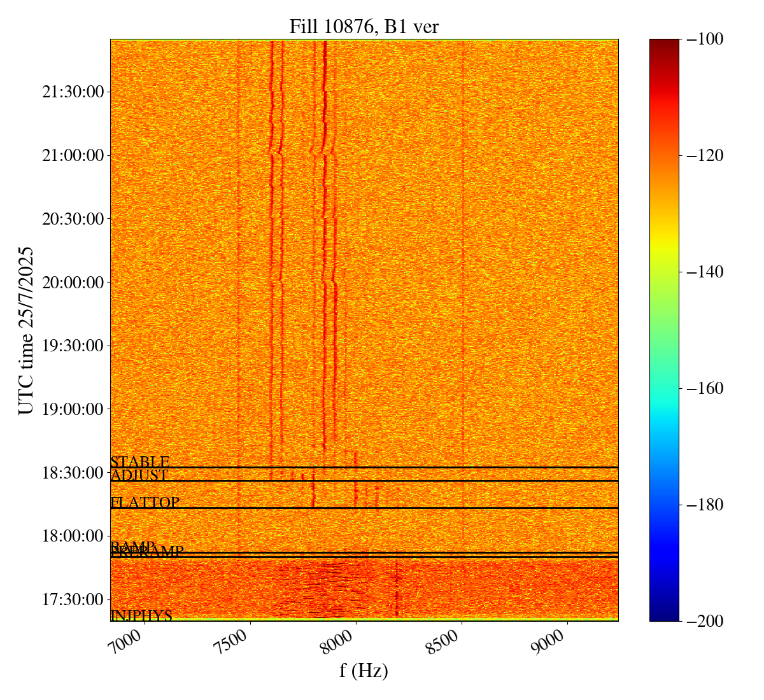This screenshot has height=700, width=764.
Task: Click the 21:30:00 time tick label
Action: pos(73,92)
